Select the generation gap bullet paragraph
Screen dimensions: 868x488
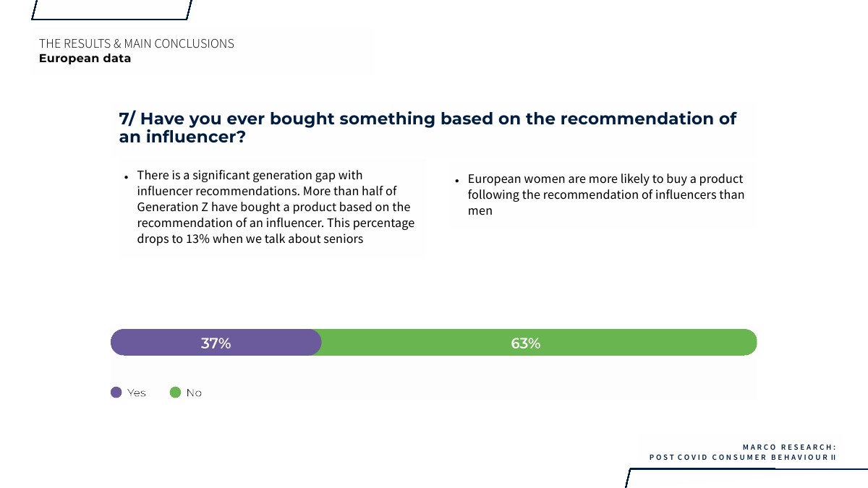click(276, 207)
